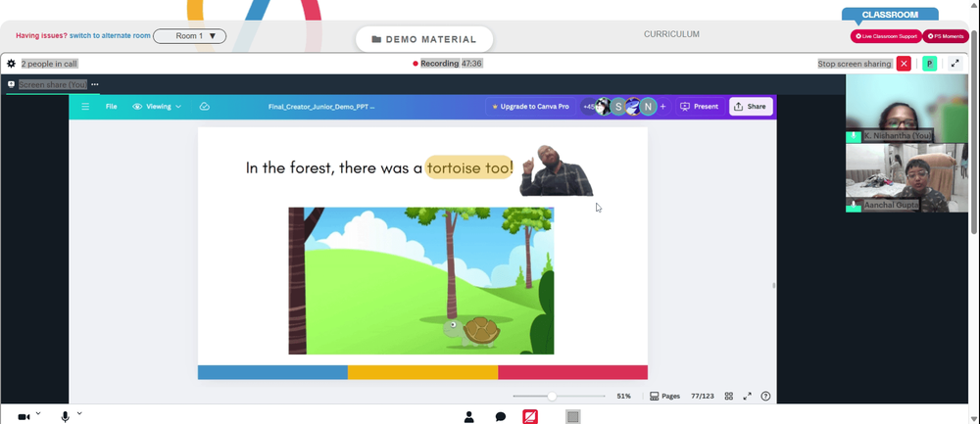
Task: Open the call settings gear icon
Action: pos(11,64)
